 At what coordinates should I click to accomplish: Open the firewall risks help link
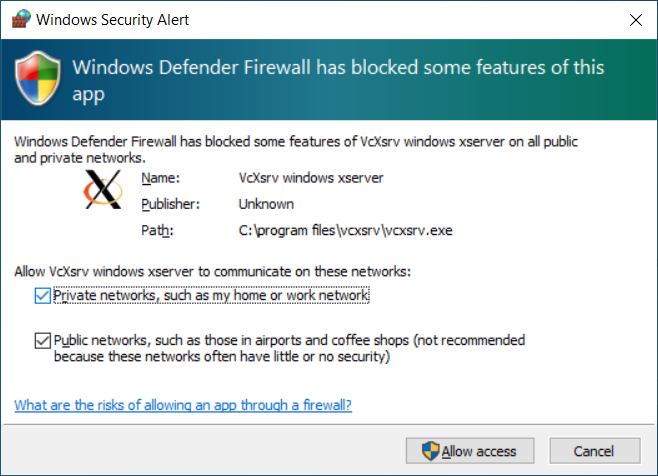point(183,405)
